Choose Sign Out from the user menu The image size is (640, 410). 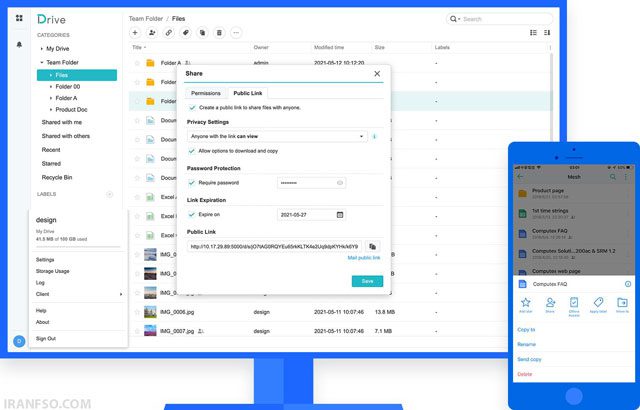pos(46,339)
